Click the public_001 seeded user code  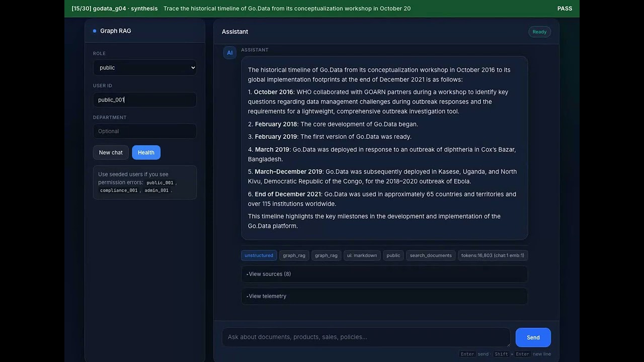[x=160, y=183]
